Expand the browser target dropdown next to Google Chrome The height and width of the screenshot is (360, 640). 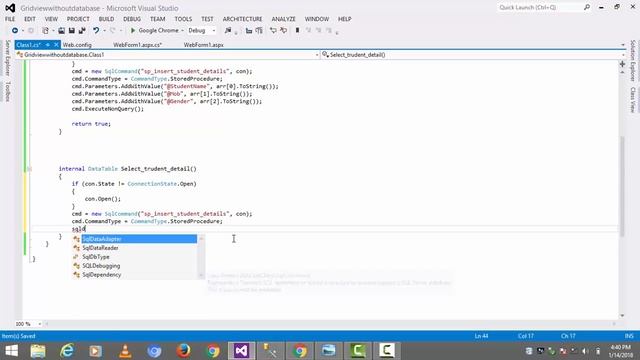click(x=182, y=31)
